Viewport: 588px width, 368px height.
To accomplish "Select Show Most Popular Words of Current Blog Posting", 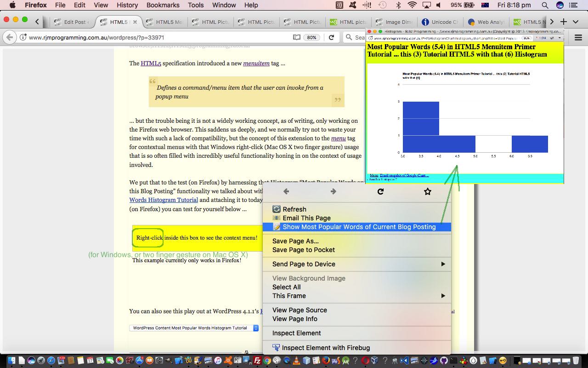I will pyautogui.click(x=356, y=227).
